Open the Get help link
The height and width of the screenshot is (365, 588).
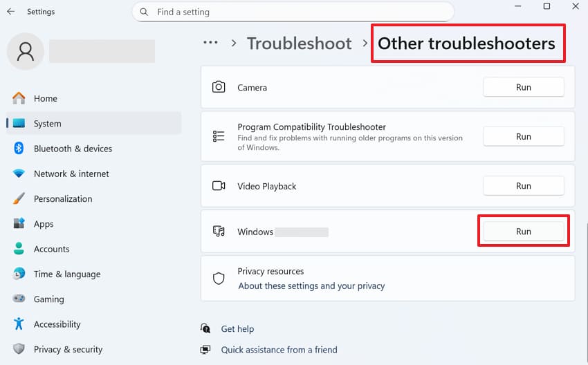(237, 328)
